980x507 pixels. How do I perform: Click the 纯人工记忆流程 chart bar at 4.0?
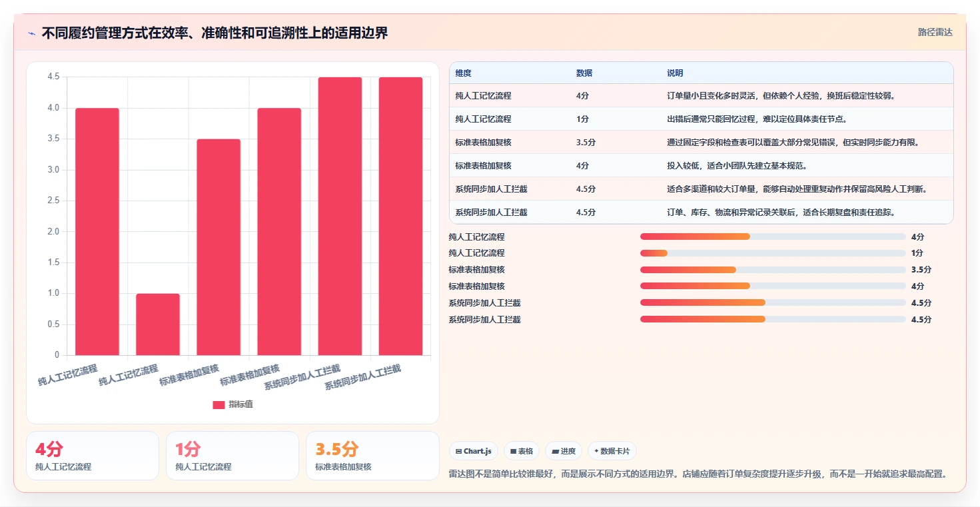point(97,231)
